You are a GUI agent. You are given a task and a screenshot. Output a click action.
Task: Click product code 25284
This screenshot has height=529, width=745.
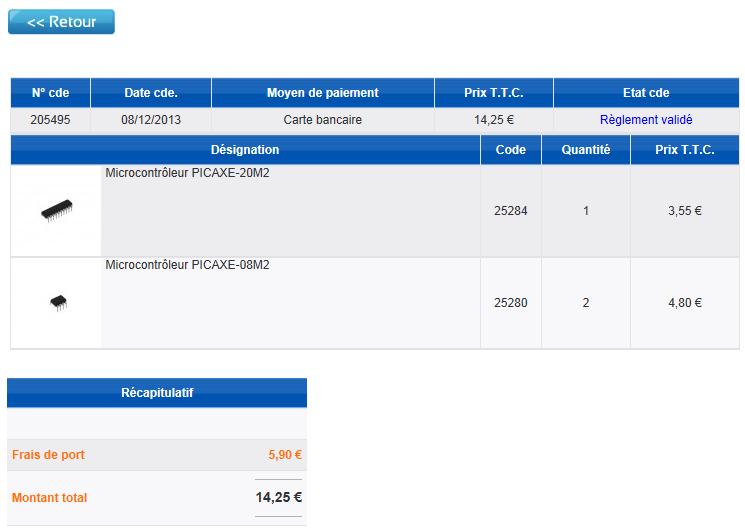coord(510,211)
